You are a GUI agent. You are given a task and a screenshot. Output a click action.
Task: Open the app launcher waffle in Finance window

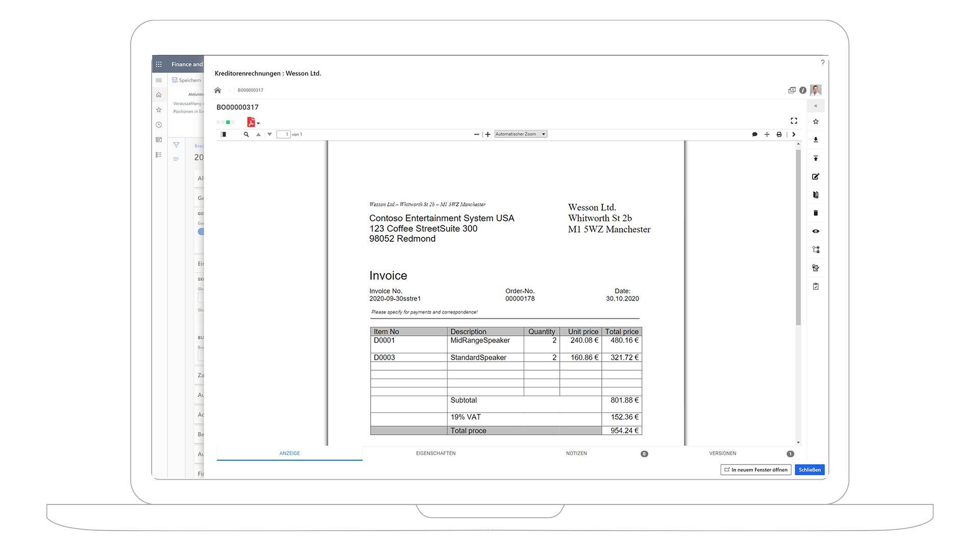pyautogui.click(x=159, y=64)
